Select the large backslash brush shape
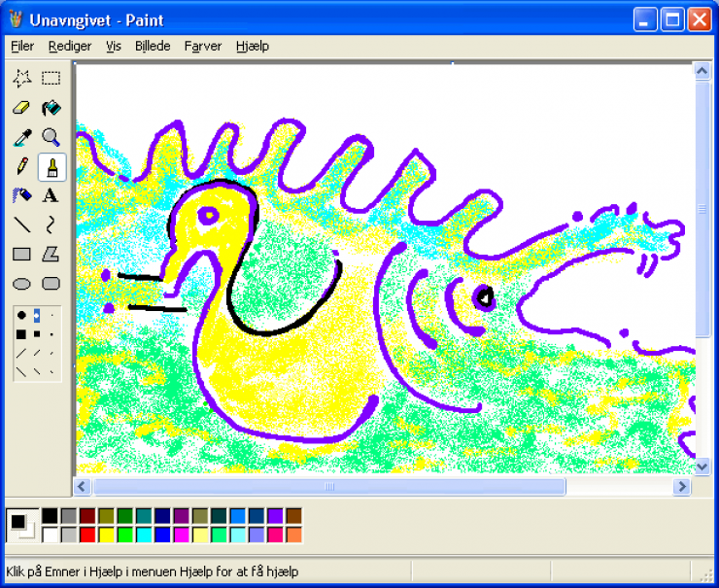Viewport: 719px width, 588px height. click(x=21, y=372)
